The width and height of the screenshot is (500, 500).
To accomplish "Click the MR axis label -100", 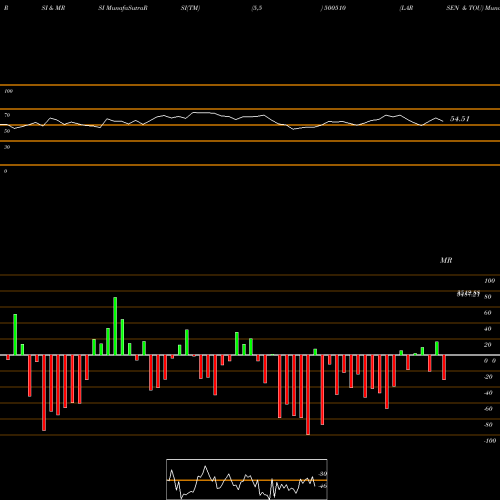I will tap(490, 441).
